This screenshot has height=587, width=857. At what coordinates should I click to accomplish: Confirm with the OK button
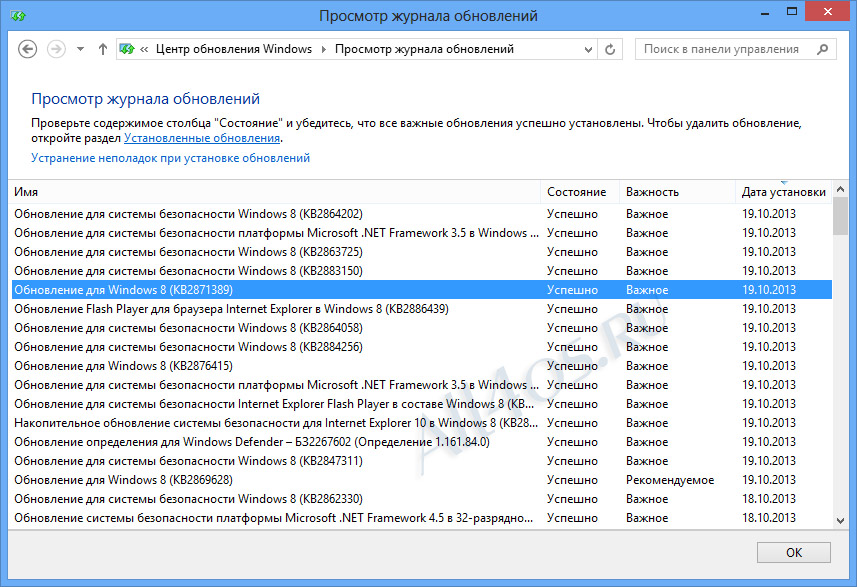794,553
